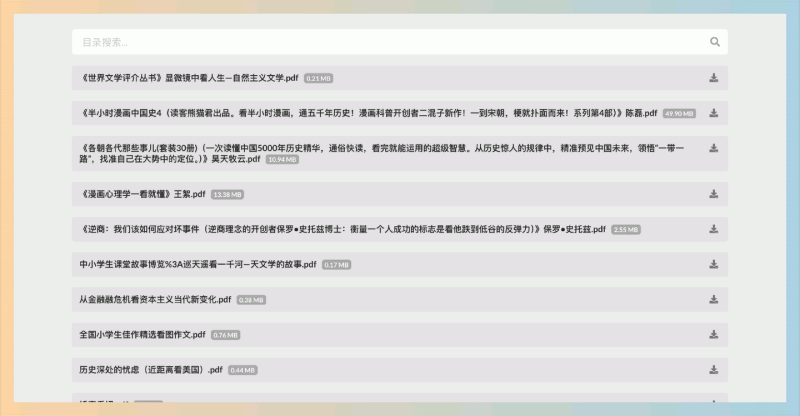Screen dimensions: 800x416
Task: Open 《漫画心理学一看就懂》王絮.pdf link
Action: pyautogui.click(x=142, y=194)
